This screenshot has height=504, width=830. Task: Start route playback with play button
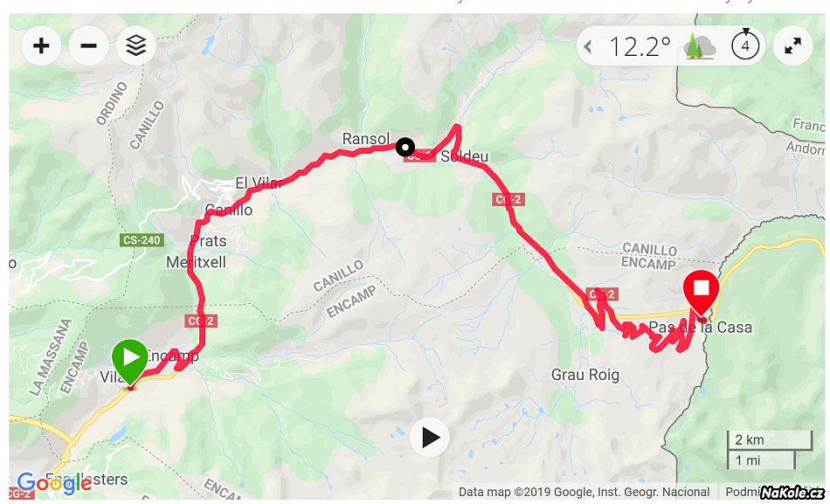click(429, 438)
